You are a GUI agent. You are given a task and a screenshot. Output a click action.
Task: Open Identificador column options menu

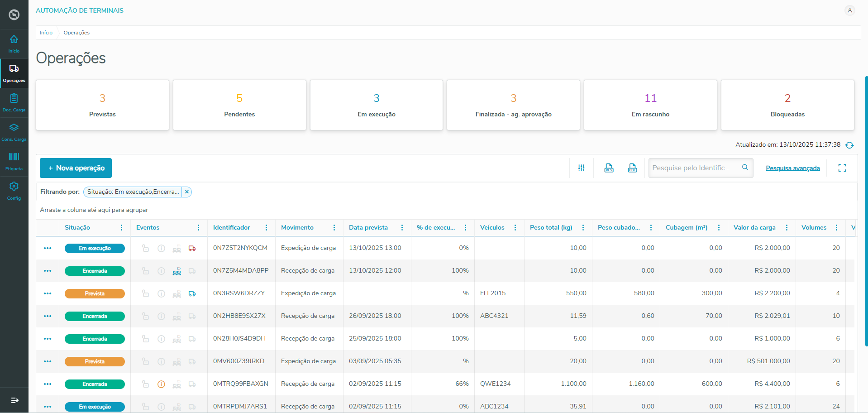coord(266,228)
